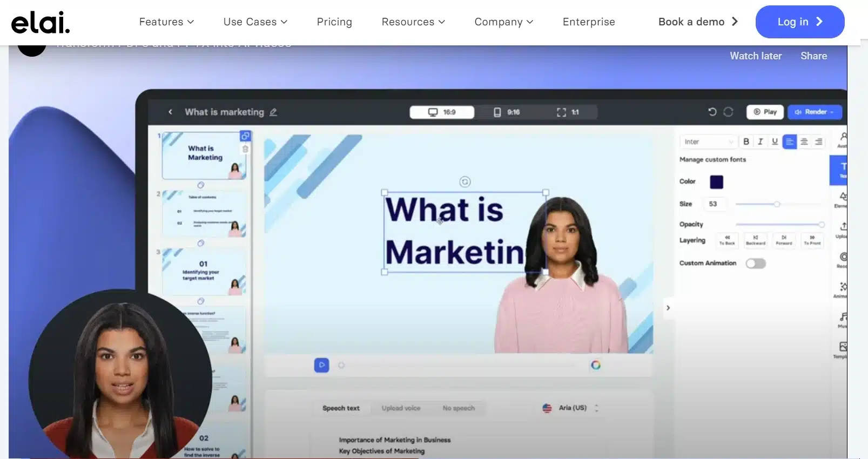This screenshot has height=459, width=868.
Task: Click the Render button
Action: (x=815, y=112)
